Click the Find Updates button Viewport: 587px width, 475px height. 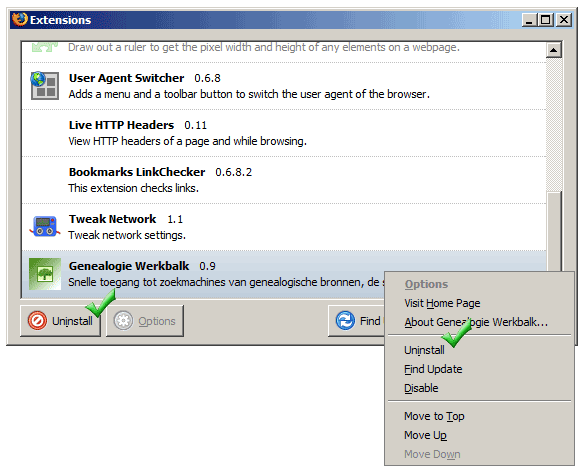[x=356, y=321]
